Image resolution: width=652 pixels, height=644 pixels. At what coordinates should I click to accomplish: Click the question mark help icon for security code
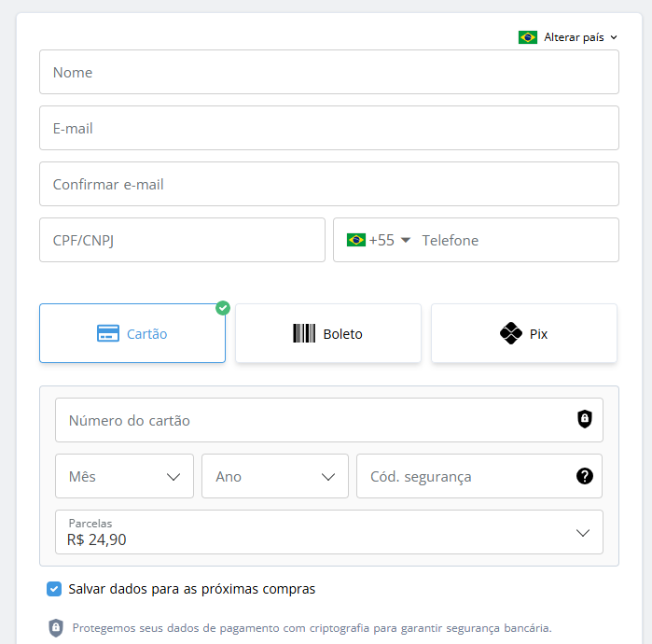tap(585, 476)
